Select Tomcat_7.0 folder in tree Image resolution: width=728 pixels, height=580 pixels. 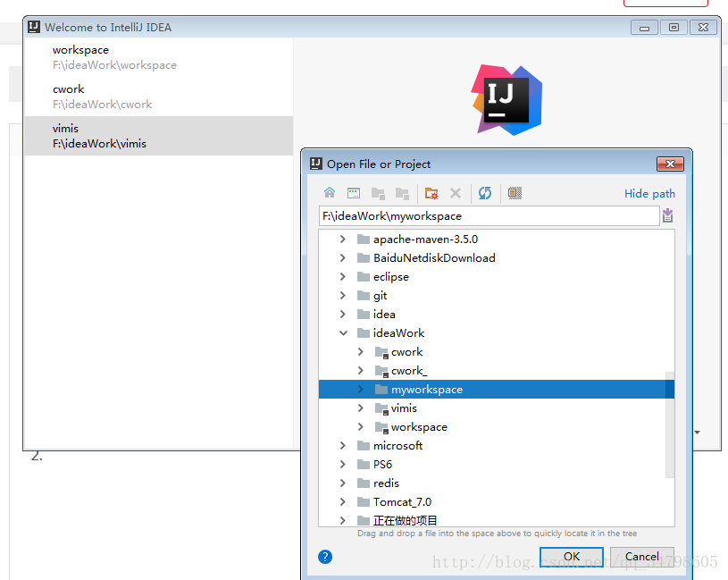coord(402,502)
